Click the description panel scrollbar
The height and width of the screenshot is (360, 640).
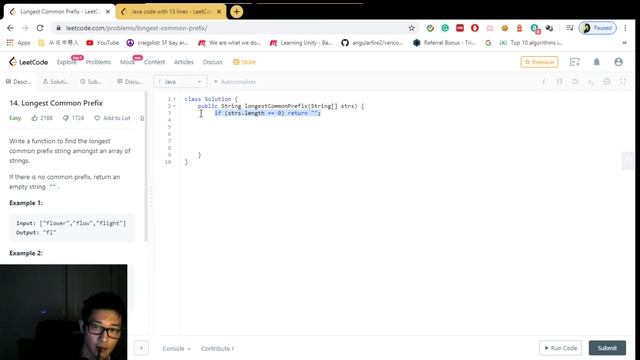(146, 166)
